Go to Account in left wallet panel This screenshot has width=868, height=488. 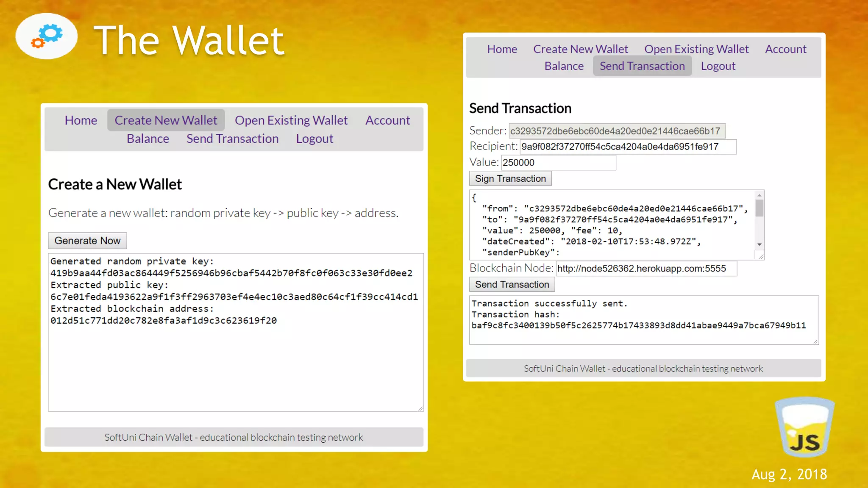coord(388,120)
